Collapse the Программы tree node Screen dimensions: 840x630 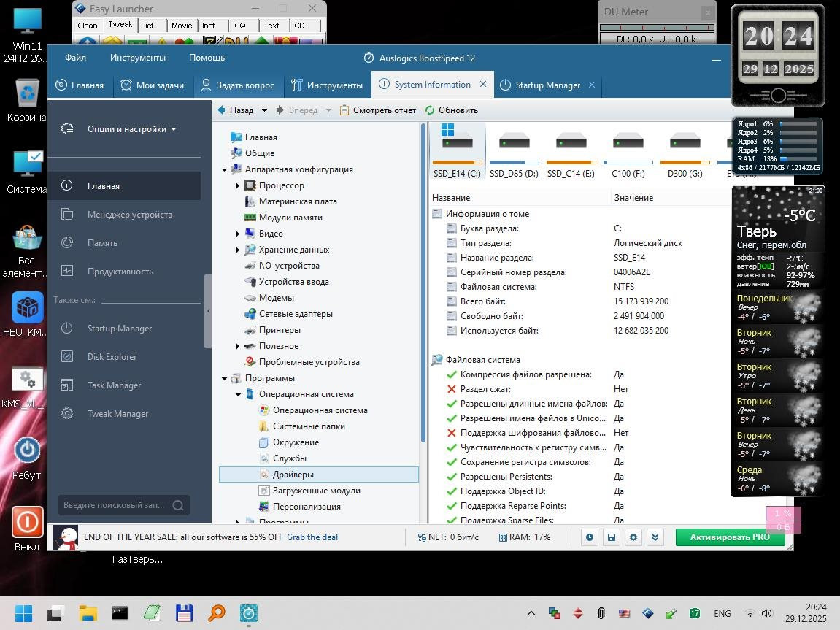click(224, 378)
